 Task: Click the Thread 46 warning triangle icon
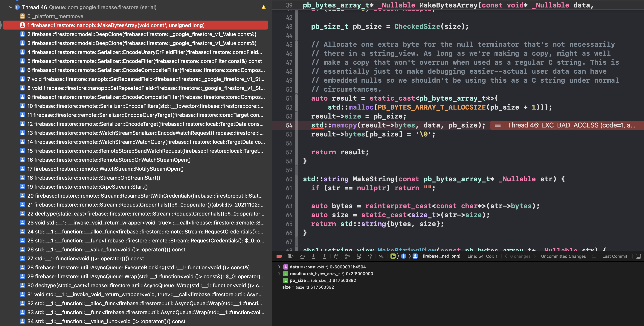pyautogui.click(x=263, y=7)
